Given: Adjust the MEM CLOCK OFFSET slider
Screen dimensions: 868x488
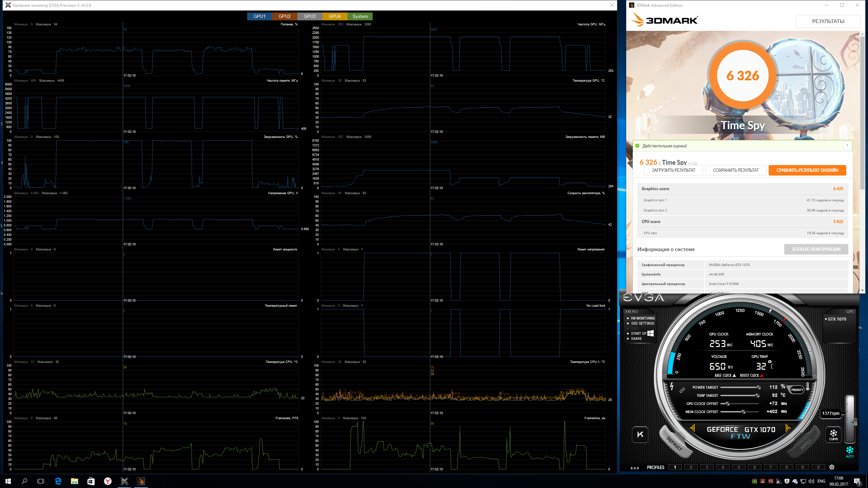Looking at the screenshot, I should point(743,412).
